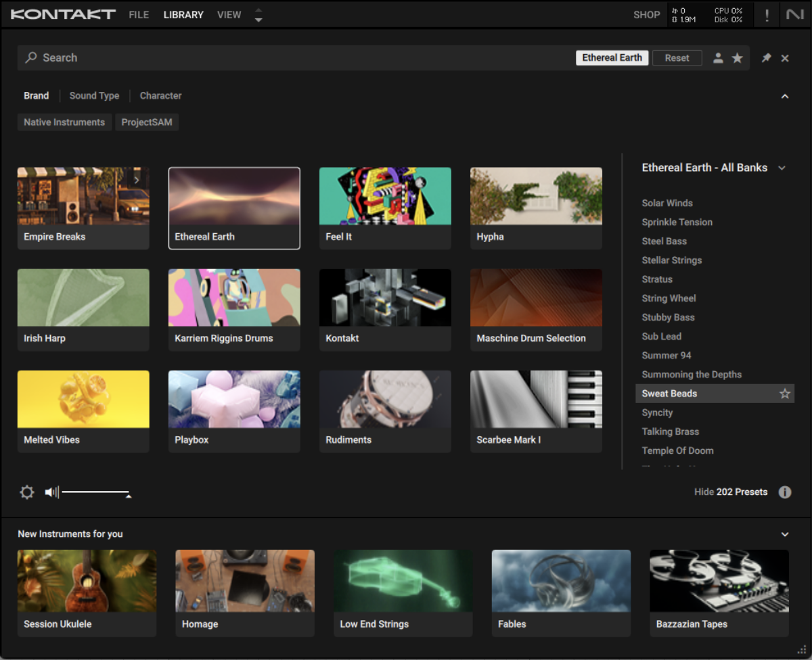Viewport: 812px width, 660px height.
Task: Filter favorites with star icon in search bar
Action: [738, 58]
